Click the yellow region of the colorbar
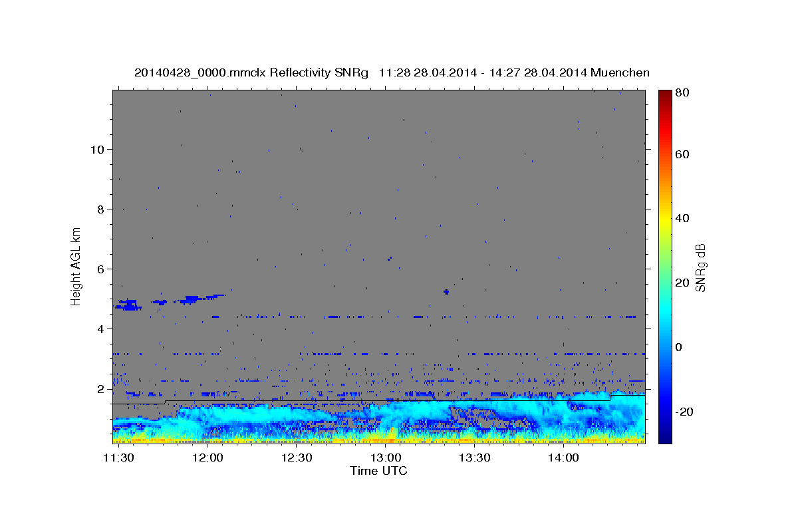This screenshot has height=532, width=798. tap(665, 219)
